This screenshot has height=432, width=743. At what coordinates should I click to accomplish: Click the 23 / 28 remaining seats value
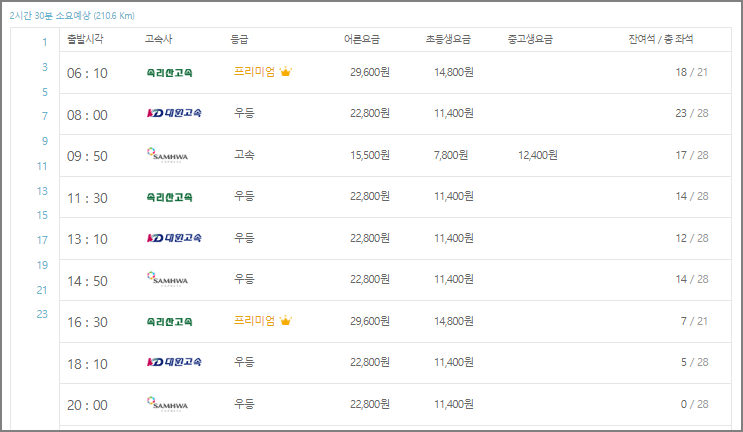coord(691,113)
